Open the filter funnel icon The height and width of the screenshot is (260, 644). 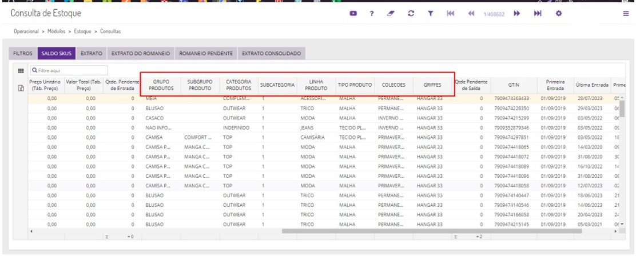tap(430, 14)
